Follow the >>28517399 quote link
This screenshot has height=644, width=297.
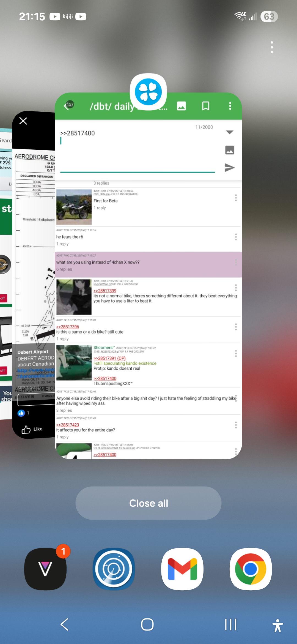tap(105, 291)
